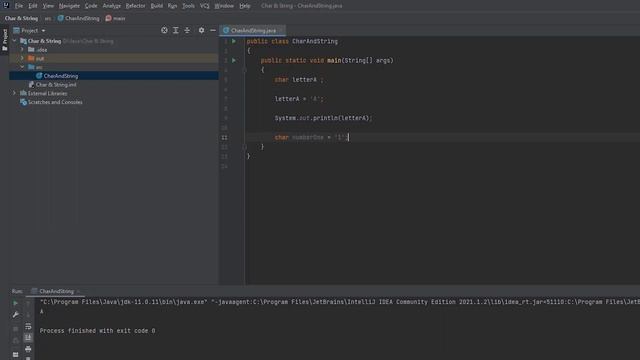Open the Analyze menu

pos(111,6)
